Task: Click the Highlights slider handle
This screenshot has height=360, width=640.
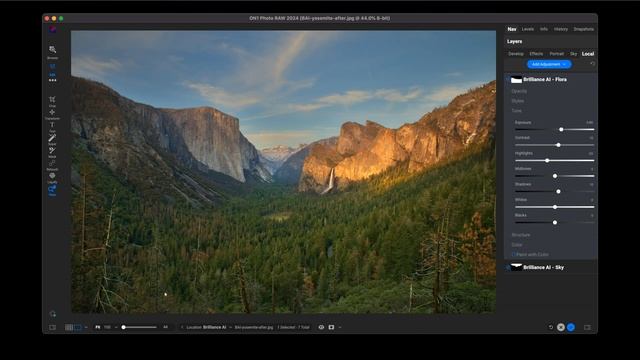Action: coord(547,160)
